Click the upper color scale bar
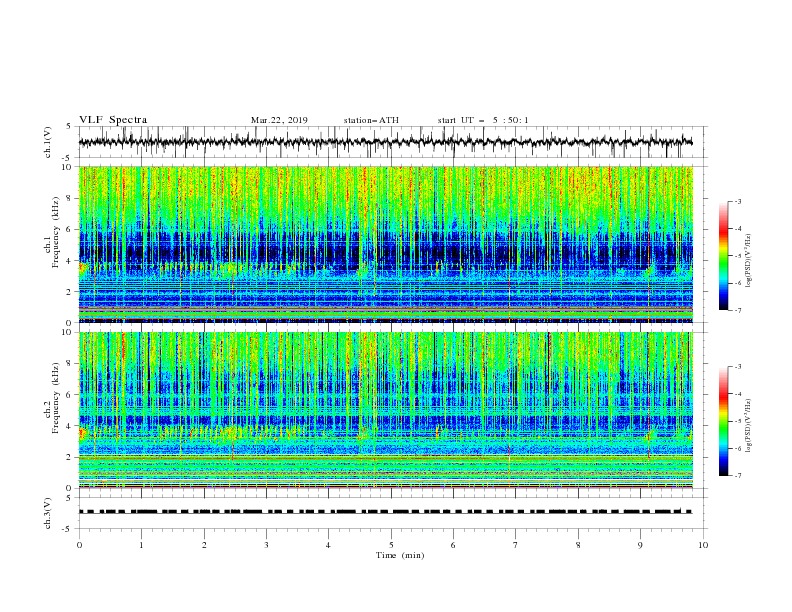 (x=724, y=256)
